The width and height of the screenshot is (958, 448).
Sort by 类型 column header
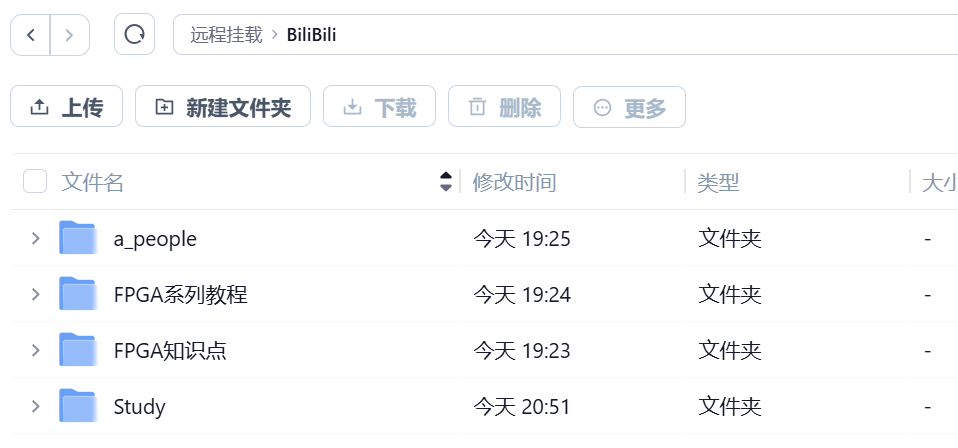pos(718,182)
